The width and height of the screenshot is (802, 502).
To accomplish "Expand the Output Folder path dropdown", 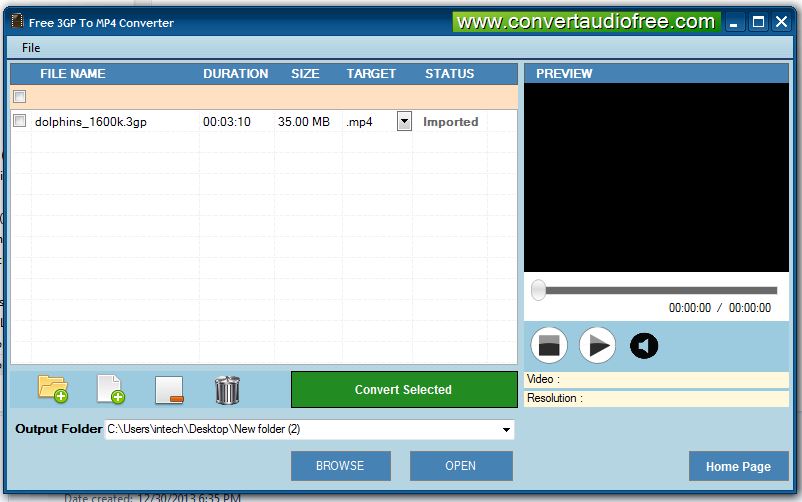I will [506, 430].
